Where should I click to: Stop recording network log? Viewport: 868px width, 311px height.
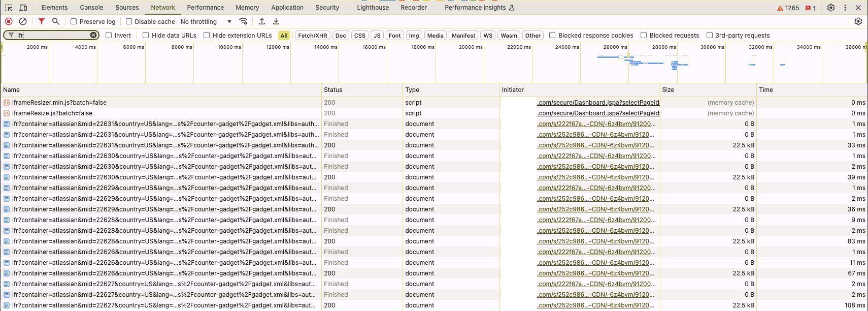click(x=9, y=21)
